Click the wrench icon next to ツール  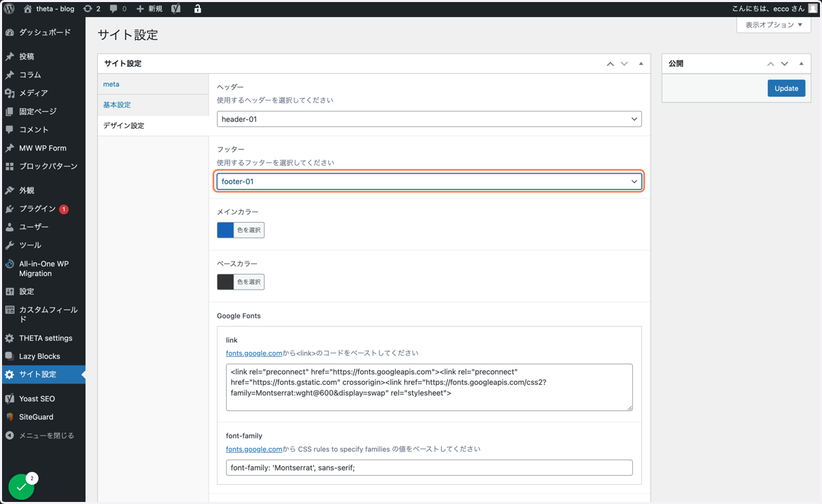[x=10, y=245]
